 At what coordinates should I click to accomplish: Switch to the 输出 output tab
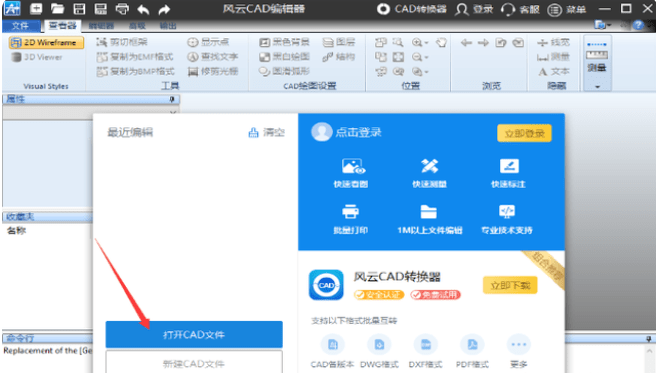click(x=168, y=26)
